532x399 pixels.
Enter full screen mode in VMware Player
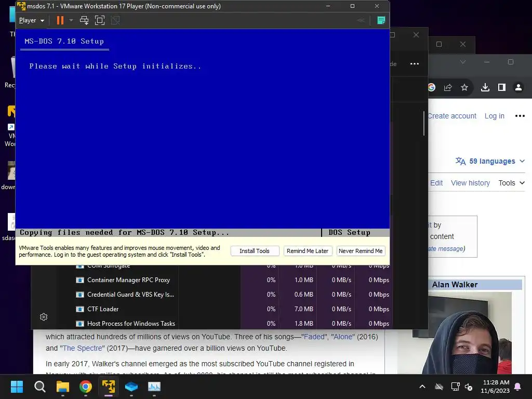click(x=100, y=20)
